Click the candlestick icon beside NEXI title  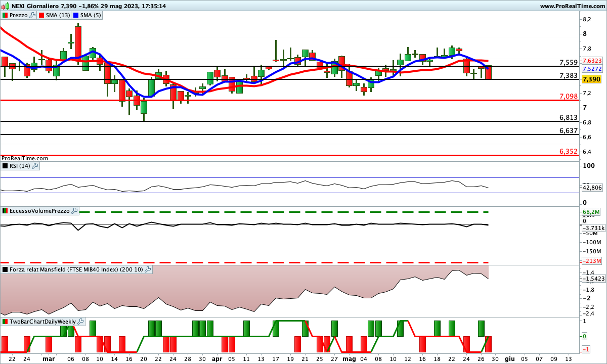5,6
